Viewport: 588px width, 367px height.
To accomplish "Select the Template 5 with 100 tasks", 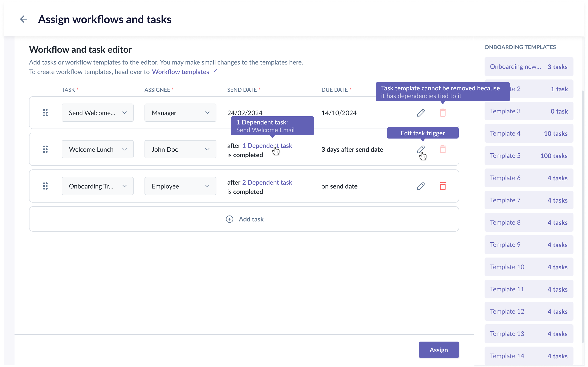I will click(529, 156).
